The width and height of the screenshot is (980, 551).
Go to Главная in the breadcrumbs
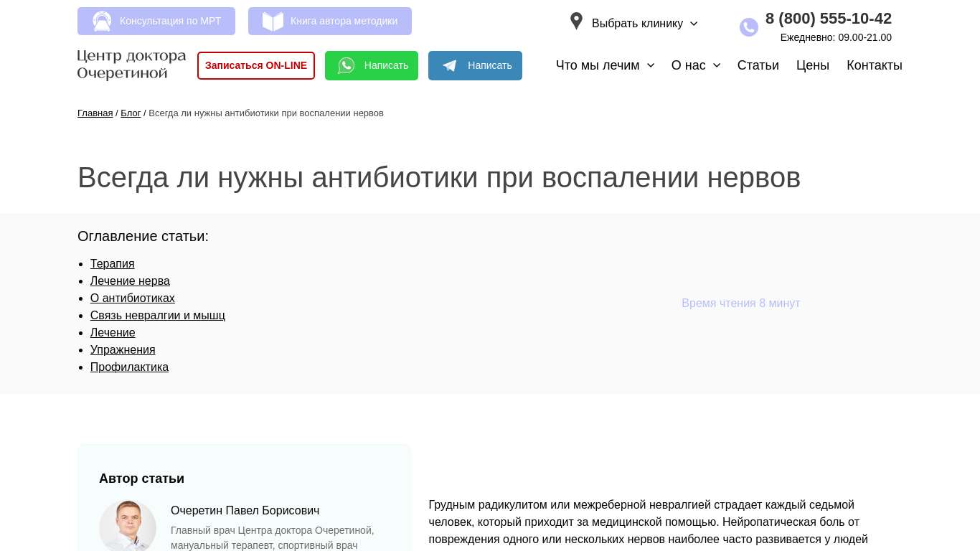[95, 113]
